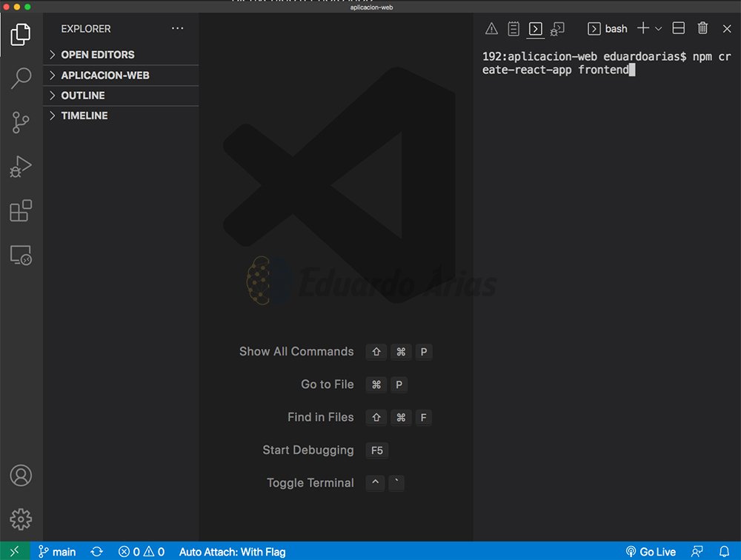Open the Remote Explorer view
The width and height of the screenshot is (741, 560).
(21, 255)
